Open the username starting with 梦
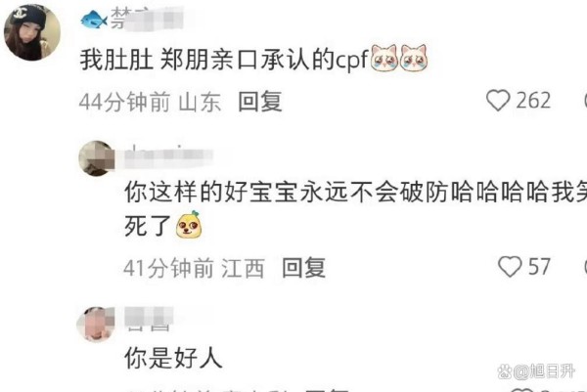The width and height of the screenshot is (587, 392). [x=147, y=19]
